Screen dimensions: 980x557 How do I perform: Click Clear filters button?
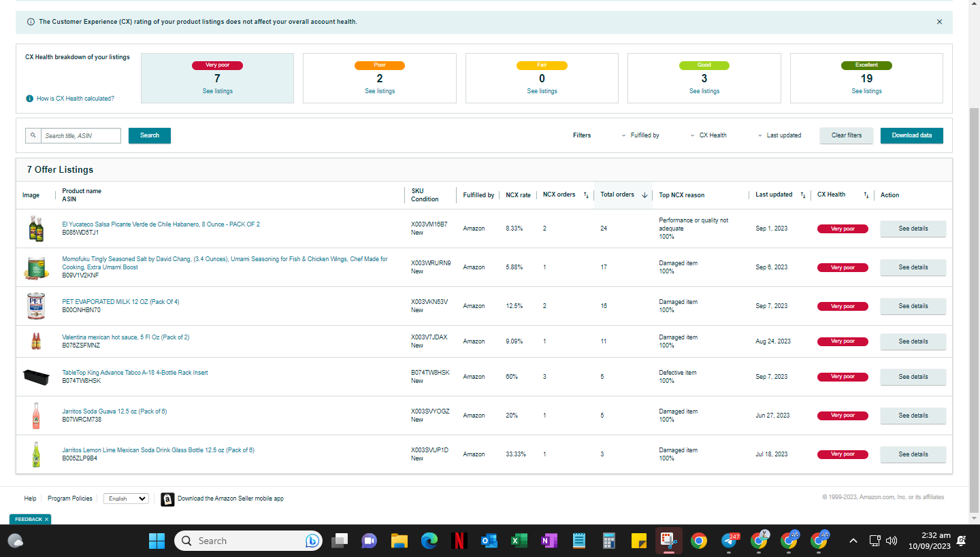tap(847, 135)
